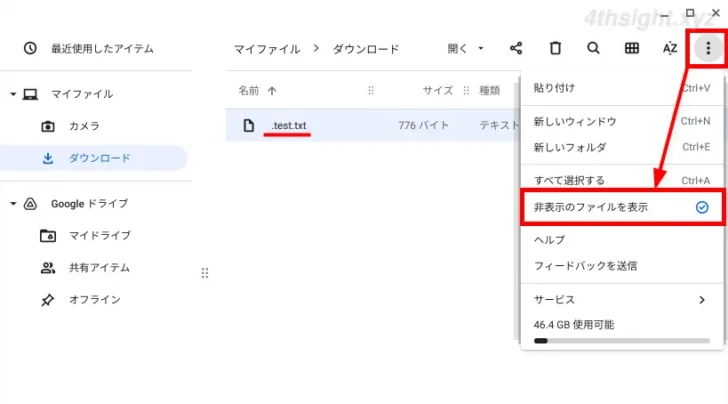The height and width of the screenshot is (404, 728).
Task: Collapse the マイファイル tree arrow
Action: [x=13, y=94]
